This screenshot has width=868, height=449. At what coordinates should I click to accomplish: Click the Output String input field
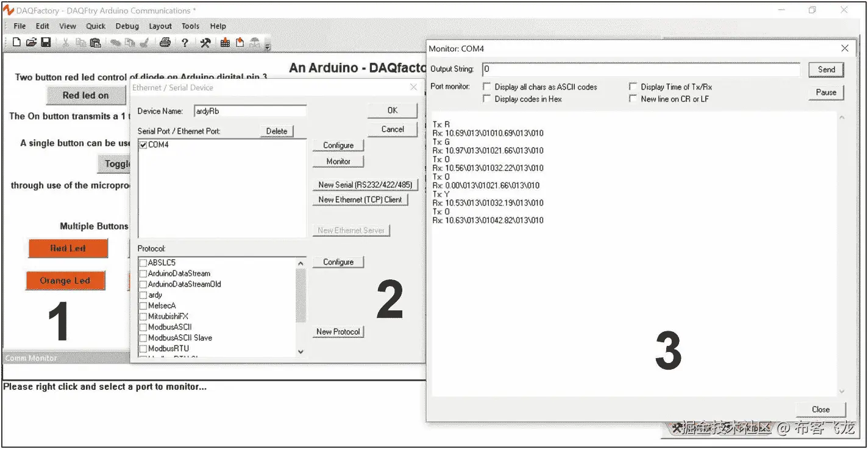[641, 70]
